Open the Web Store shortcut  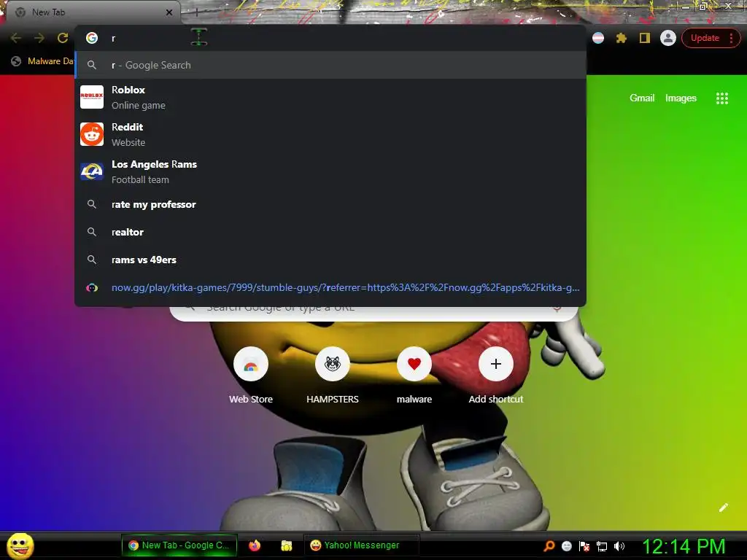click(251, 376)
